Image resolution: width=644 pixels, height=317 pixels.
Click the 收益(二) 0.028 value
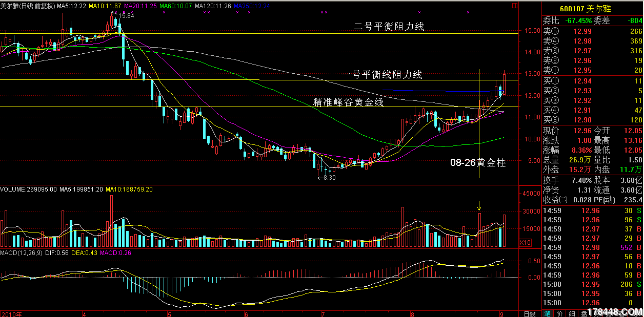(582, 200)
